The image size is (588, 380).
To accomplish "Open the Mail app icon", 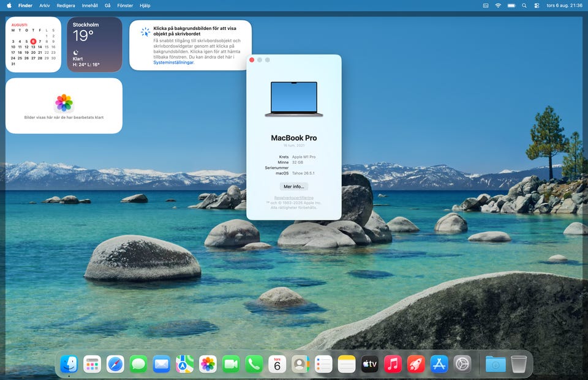I will tap(162, 364).
